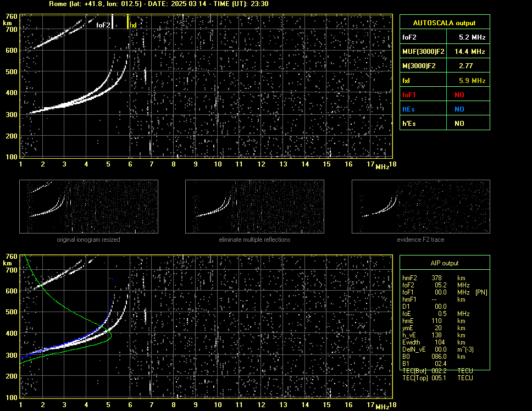Open the eliminate multiple reflections thumbnail
532x411 pixels.
[x=254, y=207]
